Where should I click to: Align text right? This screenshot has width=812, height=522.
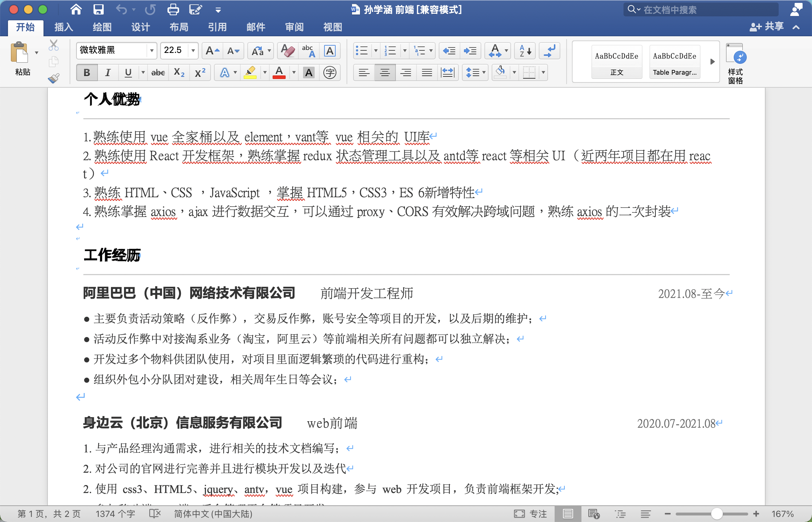tap(406, 72)
